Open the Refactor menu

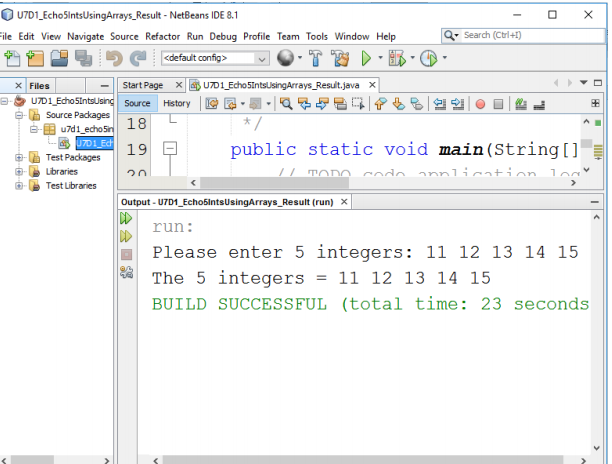(162, 36)
